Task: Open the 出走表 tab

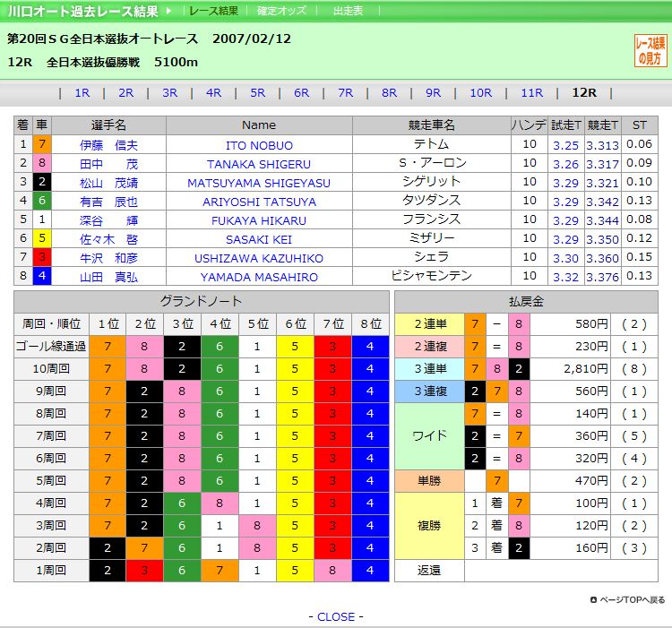Action: pyautogui.click(x=348, y=11)
